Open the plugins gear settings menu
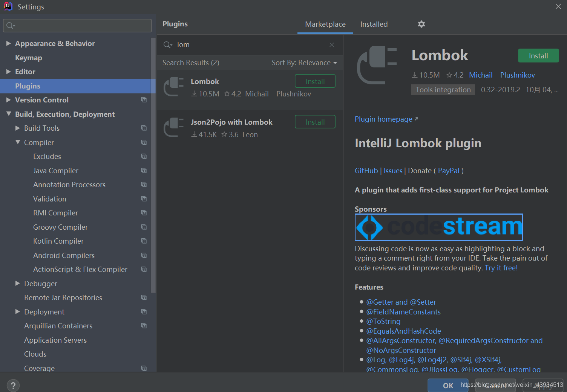 click(x=421, y=24)
